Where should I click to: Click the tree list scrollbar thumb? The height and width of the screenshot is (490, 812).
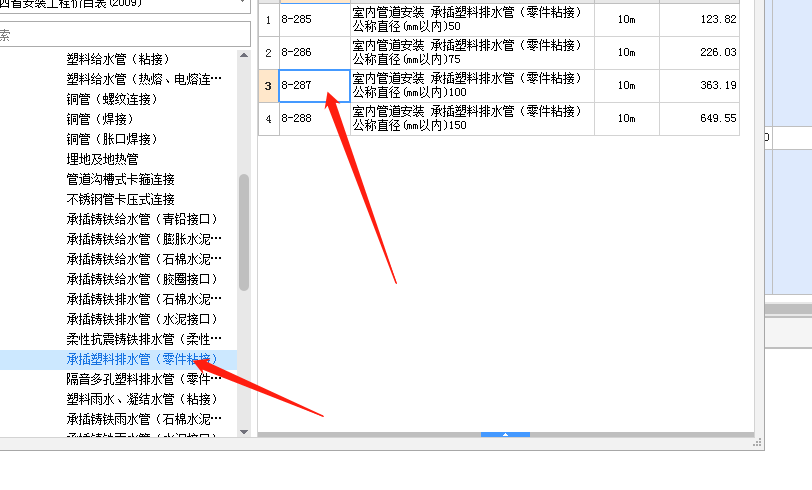pyautogui.click(x=244, y=233)
